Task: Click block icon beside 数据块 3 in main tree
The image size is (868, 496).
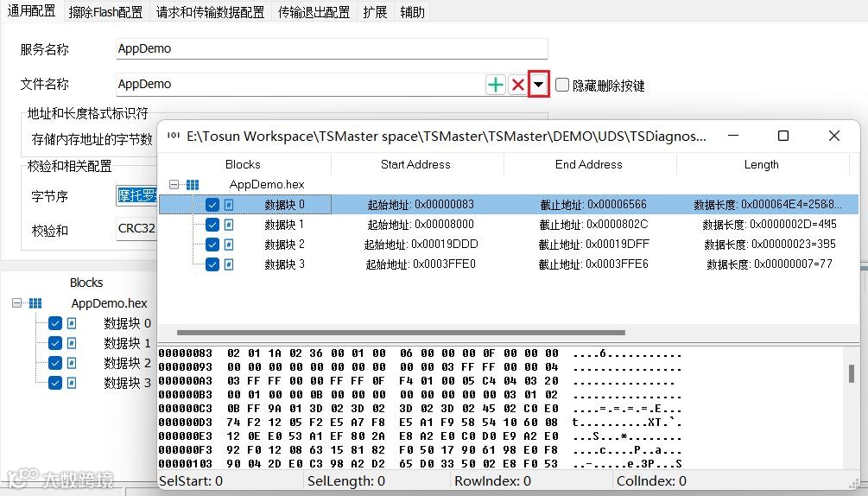Action: 72,383
